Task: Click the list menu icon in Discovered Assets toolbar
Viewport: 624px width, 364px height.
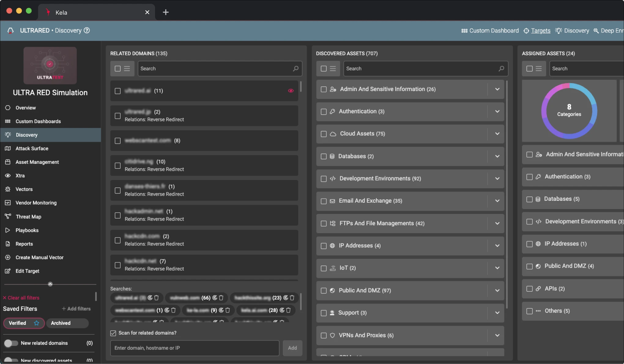Action: coord(333,68)
